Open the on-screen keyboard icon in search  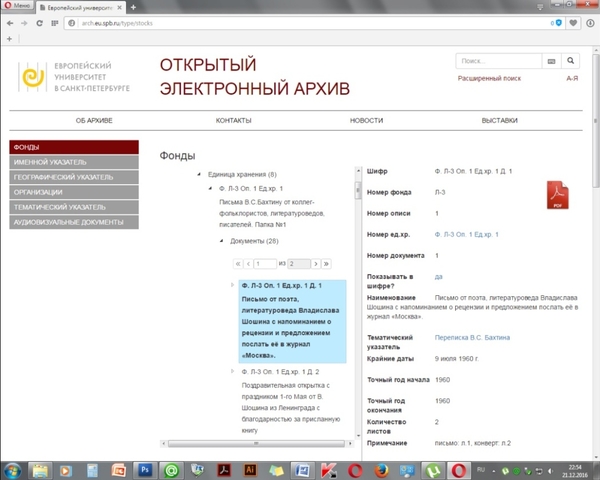coord(550,61)
